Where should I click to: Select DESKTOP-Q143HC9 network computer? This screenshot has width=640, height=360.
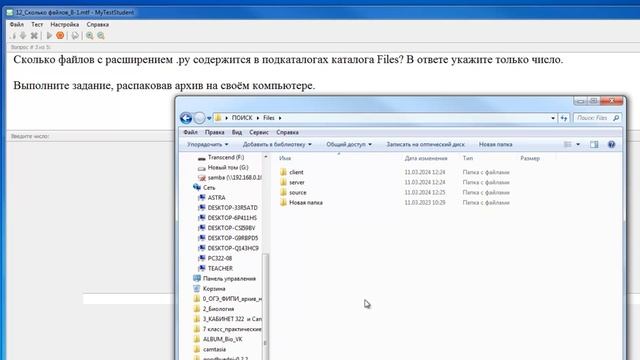233,249
